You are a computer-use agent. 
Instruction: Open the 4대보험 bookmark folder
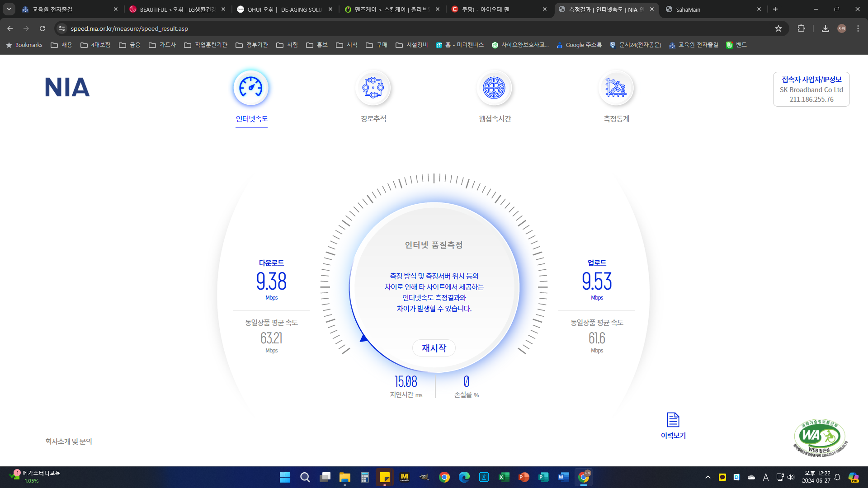95,45
